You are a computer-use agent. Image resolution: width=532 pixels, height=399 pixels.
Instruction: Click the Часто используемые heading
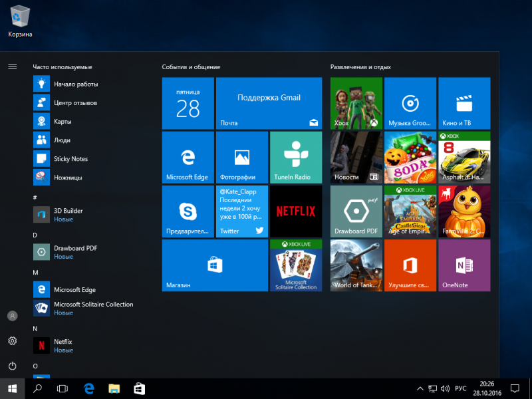63,67
